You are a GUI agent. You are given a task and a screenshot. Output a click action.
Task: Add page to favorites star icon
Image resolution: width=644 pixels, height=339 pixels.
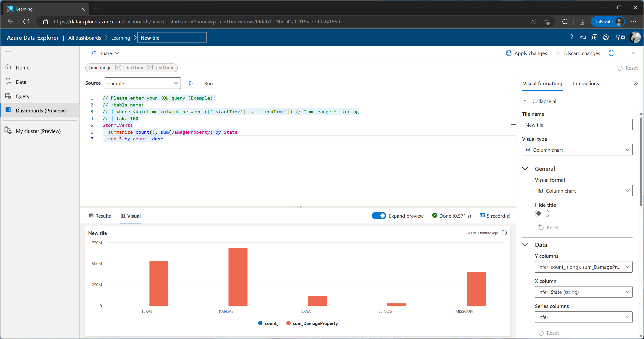[x=546, y=21]
